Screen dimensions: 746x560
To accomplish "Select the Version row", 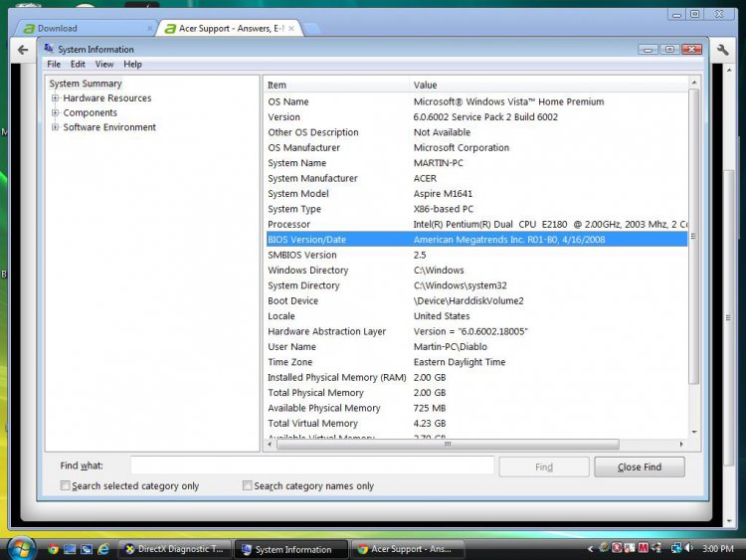I will [x=476, y=117].
